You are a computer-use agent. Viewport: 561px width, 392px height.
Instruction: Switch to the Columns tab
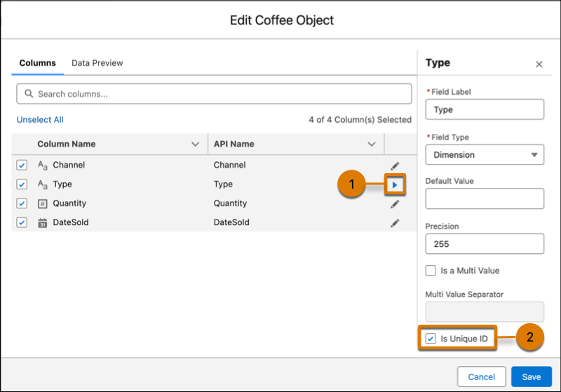38,63
